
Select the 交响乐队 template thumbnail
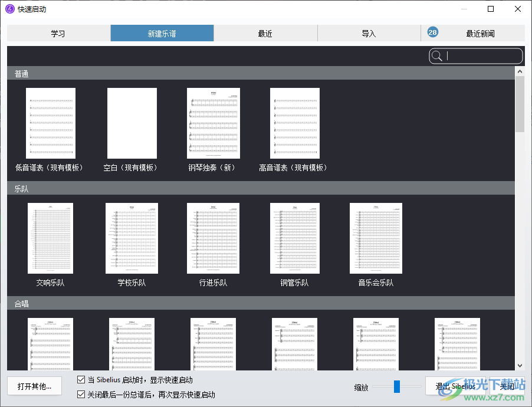[50, 238]
